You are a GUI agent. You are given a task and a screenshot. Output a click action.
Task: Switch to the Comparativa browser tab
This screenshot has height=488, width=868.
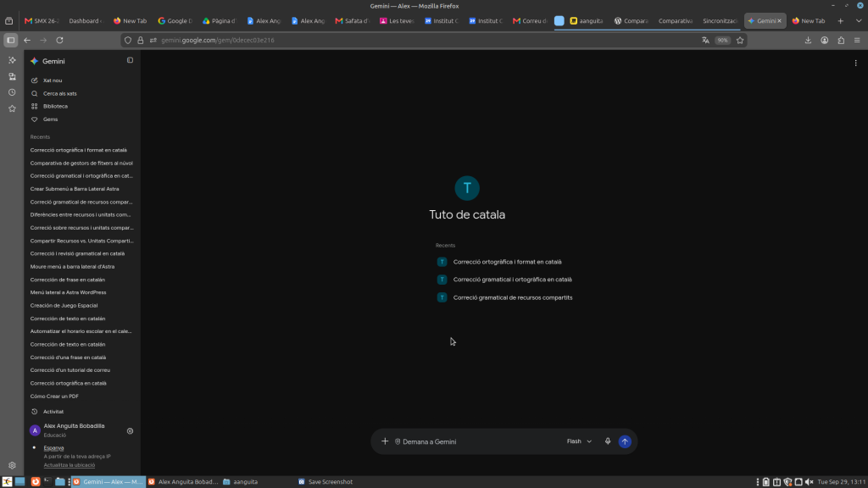(x=675, y=21)
